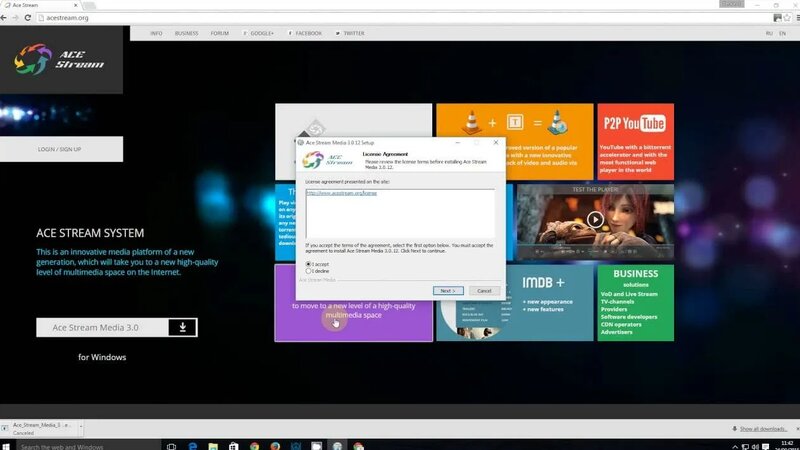Viewport: 800px width, 450px height.
Task: Click the license agreement text box
Action: click(x=400, y=213)
